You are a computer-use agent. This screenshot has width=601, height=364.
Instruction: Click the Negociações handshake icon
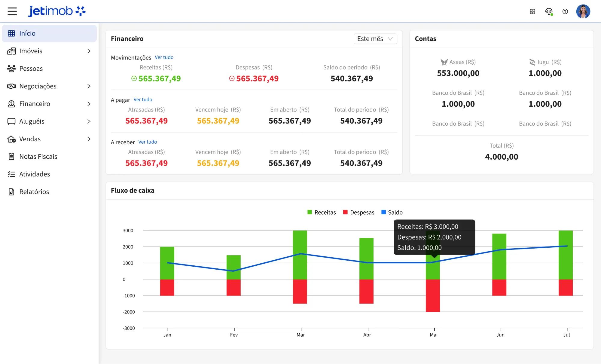coord(11,86)
